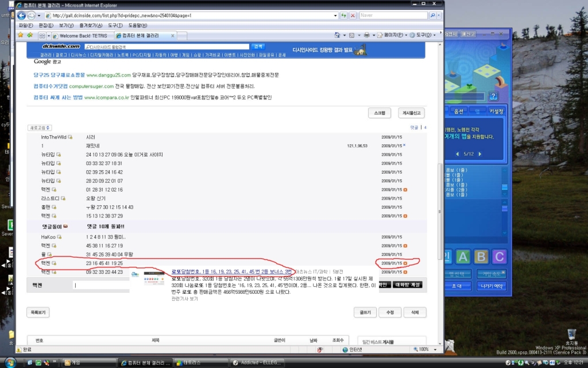Expand the Print button dropdown arrow
This screenshot has height=368, width=588.
[373, 35]
